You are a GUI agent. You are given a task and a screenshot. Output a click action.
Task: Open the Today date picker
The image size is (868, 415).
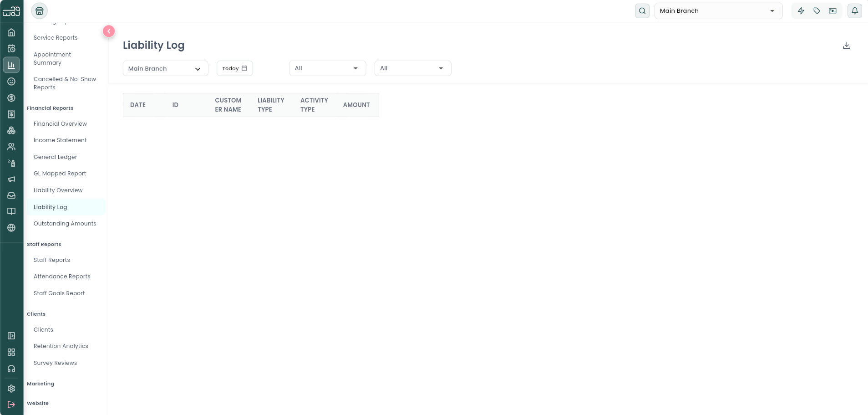[235, 68]
